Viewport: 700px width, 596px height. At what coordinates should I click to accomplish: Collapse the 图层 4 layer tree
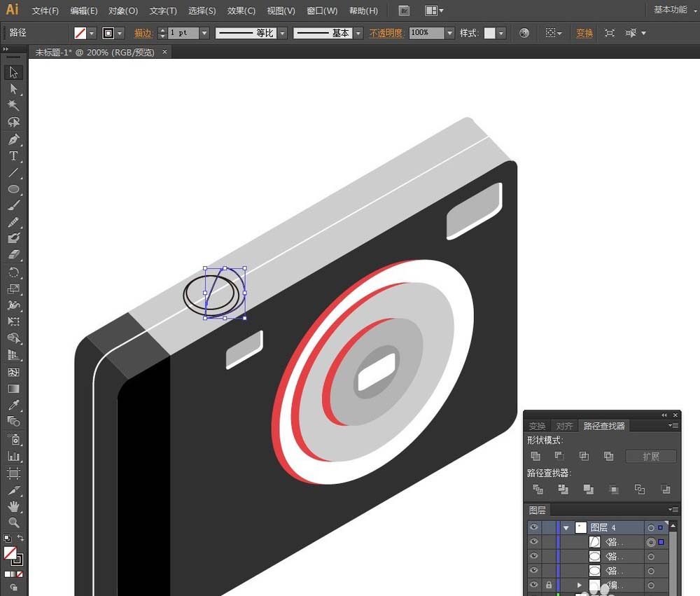point(566,527)
